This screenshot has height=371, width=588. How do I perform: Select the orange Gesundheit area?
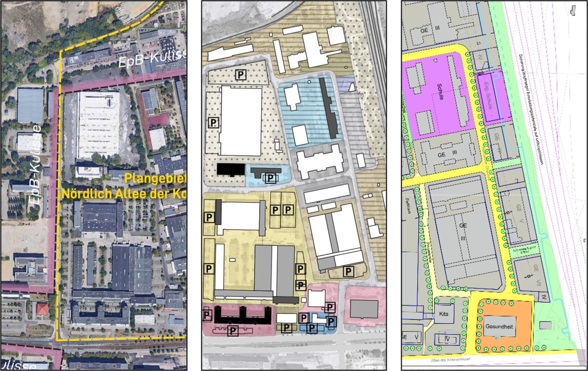pyautogui.click(x=501, y=325)
